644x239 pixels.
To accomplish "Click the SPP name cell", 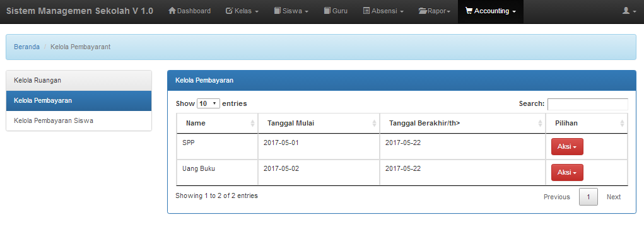I will (217, 146).
